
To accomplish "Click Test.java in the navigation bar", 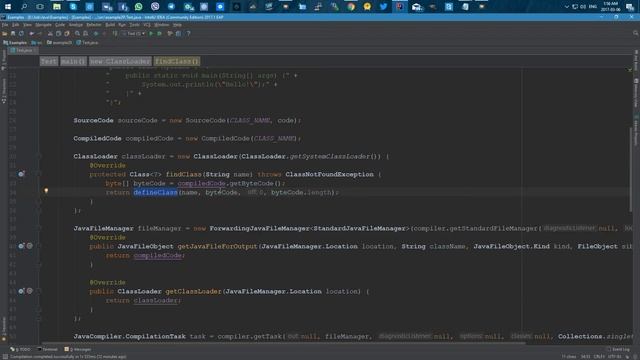I will click(87, 42).
